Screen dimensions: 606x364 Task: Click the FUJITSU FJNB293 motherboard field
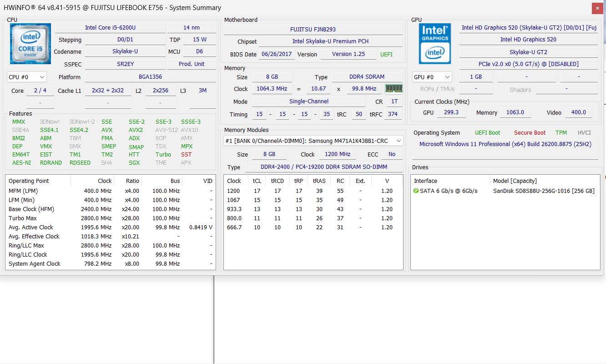[313, 29]
